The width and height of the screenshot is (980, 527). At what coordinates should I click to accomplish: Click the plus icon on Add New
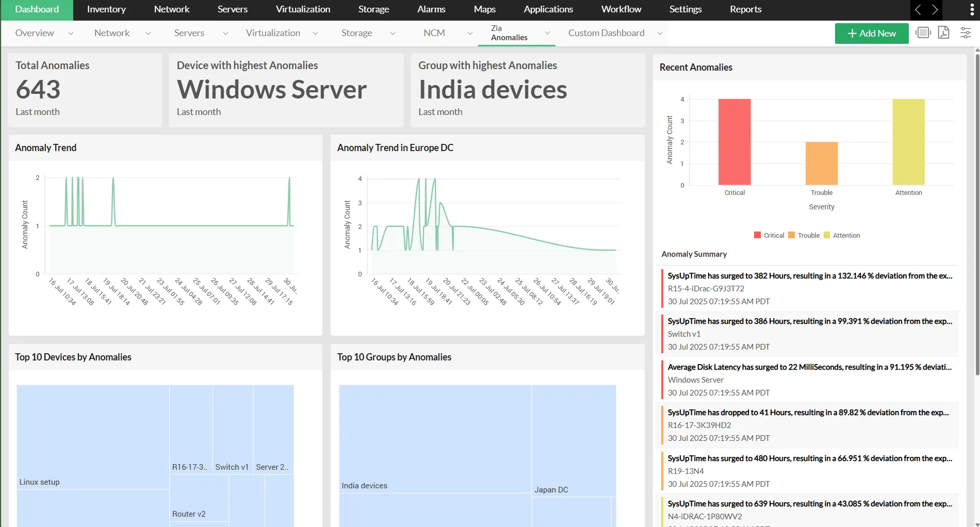(852, 33)
